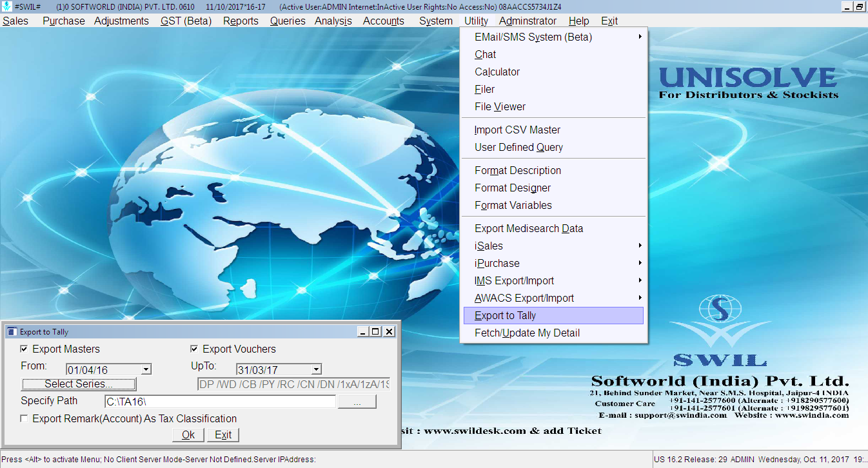Click Exit button in Export to Tally dialog
This screenshot has height=468, width=868.
(x=223, y=435)
